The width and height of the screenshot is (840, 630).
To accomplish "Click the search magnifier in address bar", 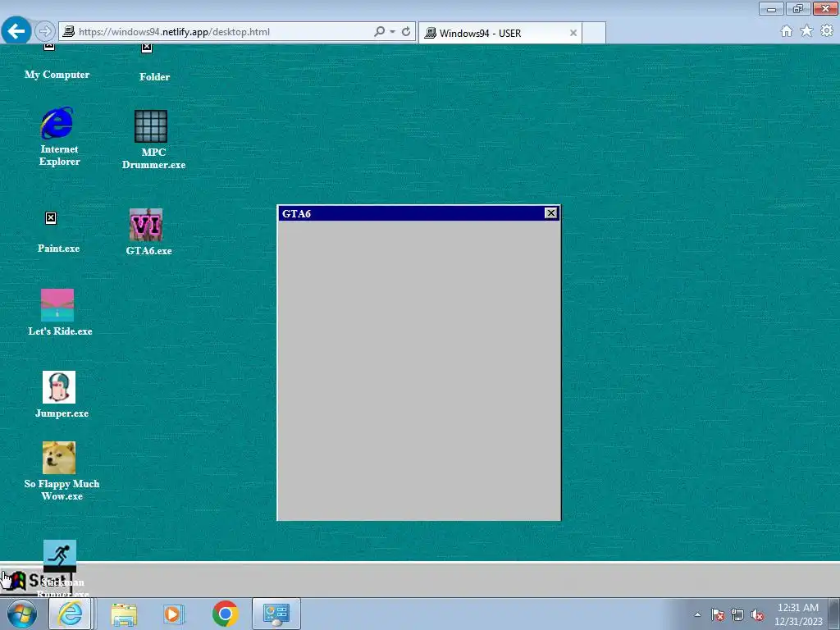I will [x=379, y=32].
